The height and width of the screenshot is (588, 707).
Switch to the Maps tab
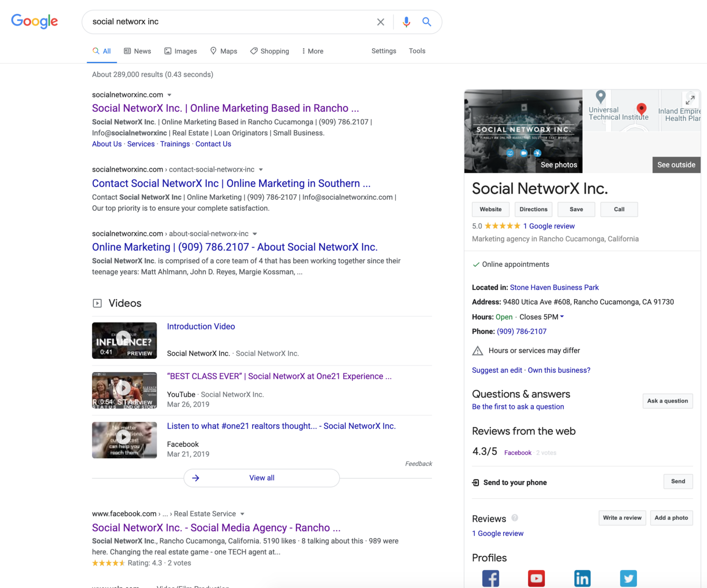tap(224, 51)
